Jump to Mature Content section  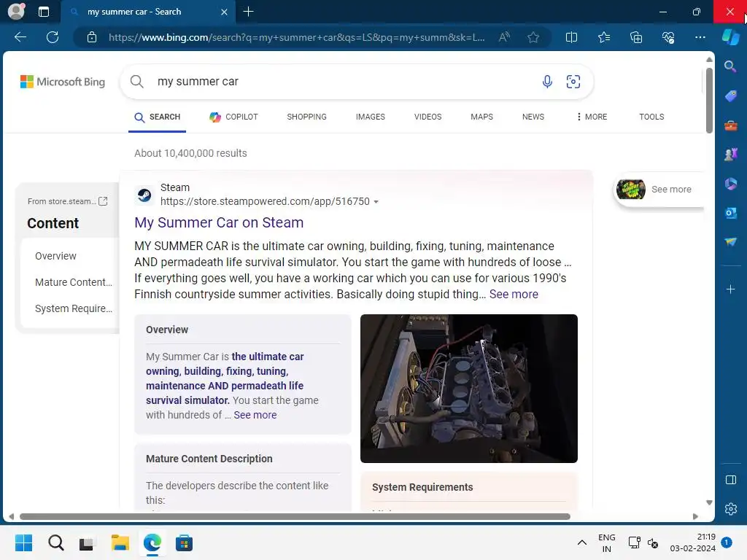[x=74, y=282]
